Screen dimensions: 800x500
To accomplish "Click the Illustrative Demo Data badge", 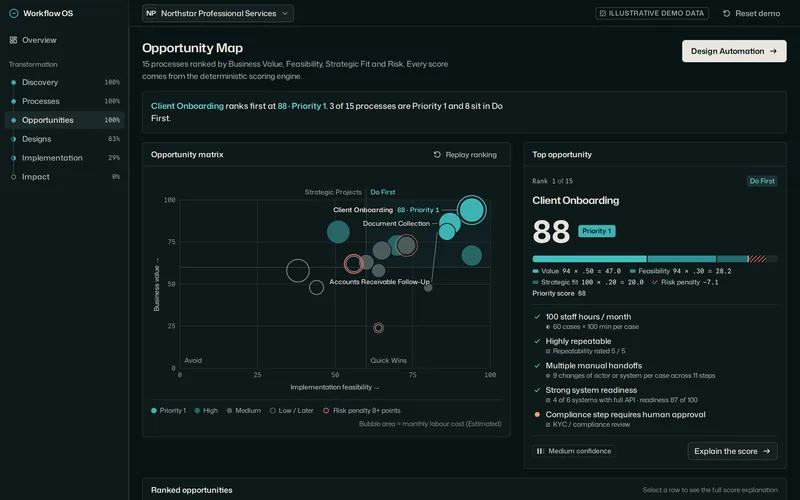I will (652, 13).
